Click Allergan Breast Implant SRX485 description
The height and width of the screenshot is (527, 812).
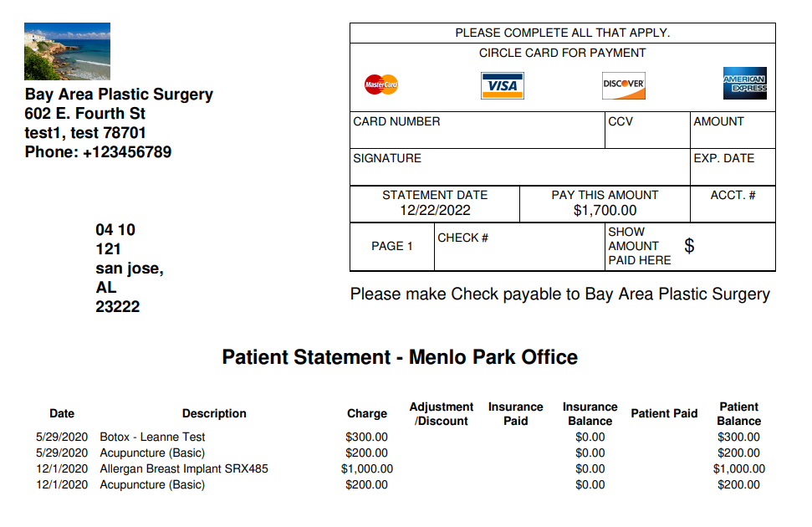point(184,468)
